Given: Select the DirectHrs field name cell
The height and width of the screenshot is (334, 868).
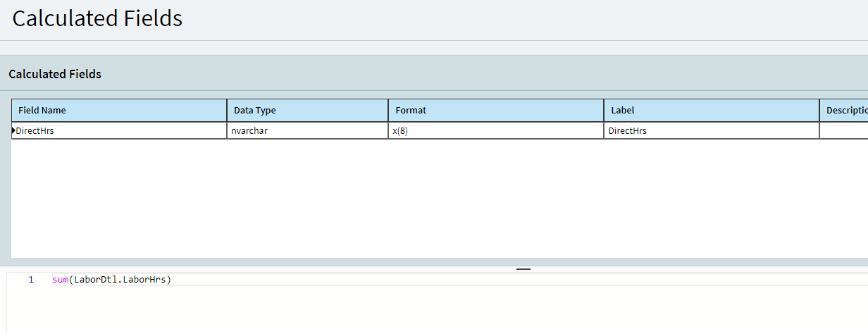Looking at the screenshot, I should 119,130.
